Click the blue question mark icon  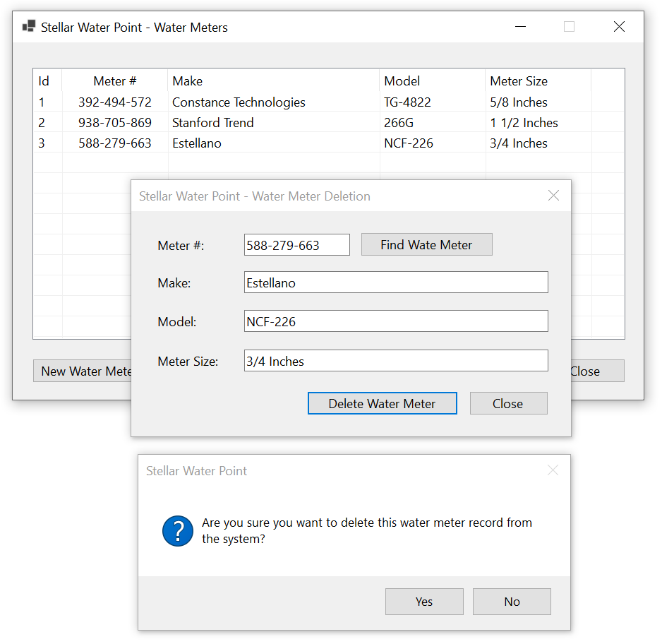(178, 531)
